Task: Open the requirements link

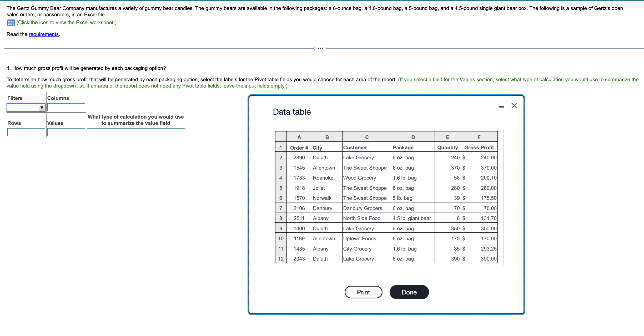Action: 44,34
